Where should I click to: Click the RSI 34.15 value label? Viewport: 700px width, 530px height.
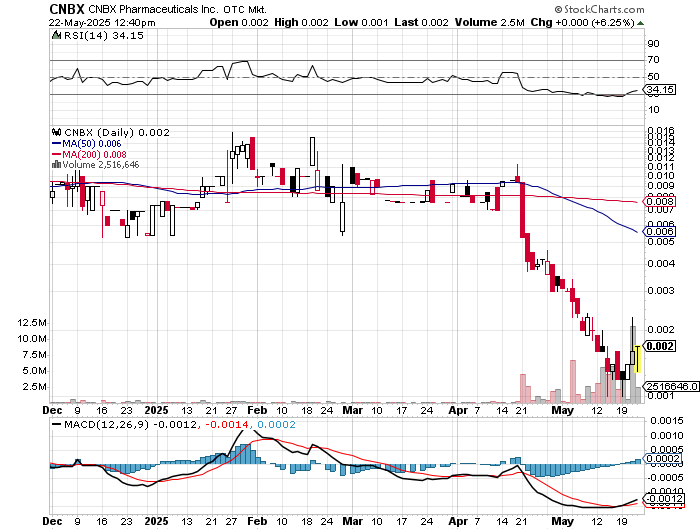coord(660,90)
